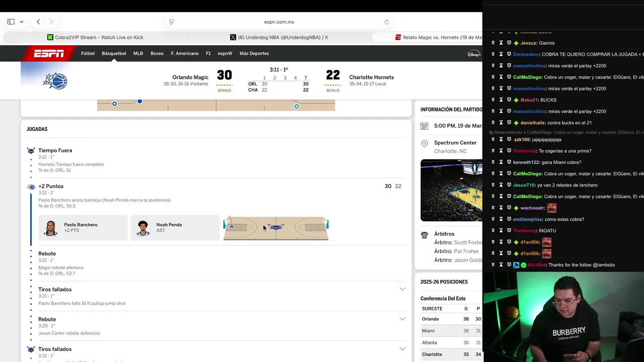
Task: Open reply context Respondiendo a CallMeDiego
Action: click(566, 132)
